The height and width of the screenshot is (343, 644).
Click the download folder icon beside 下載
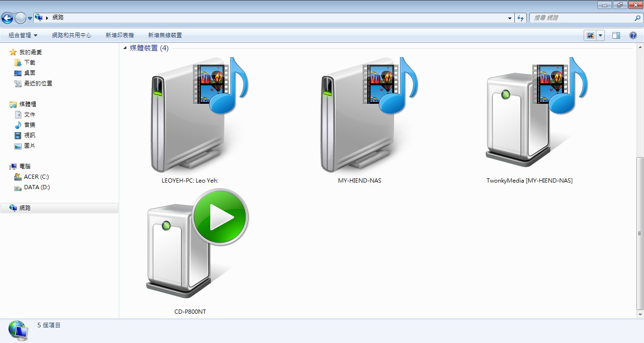pos(18,63)
